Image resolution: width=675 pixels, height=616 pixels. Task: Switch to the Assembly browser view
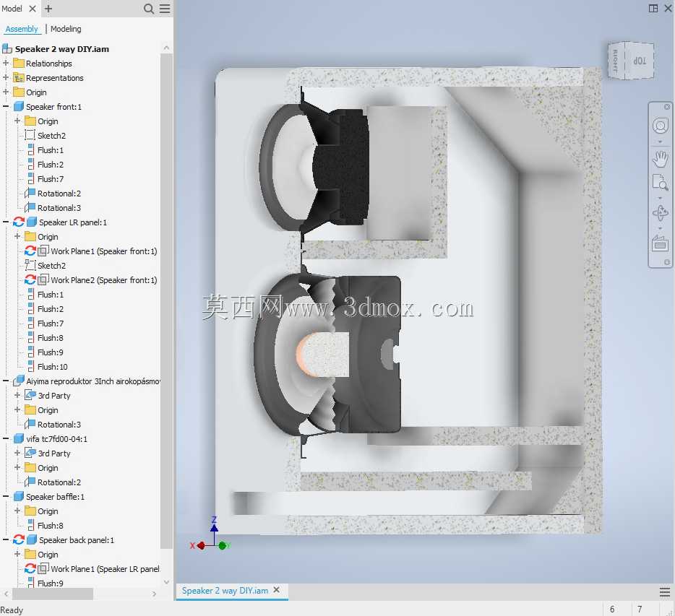22,29
